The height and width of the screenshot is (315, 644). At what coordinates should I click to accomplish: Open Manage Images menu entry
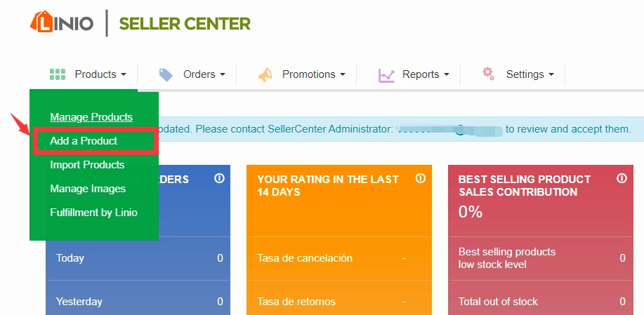(88, 189)
